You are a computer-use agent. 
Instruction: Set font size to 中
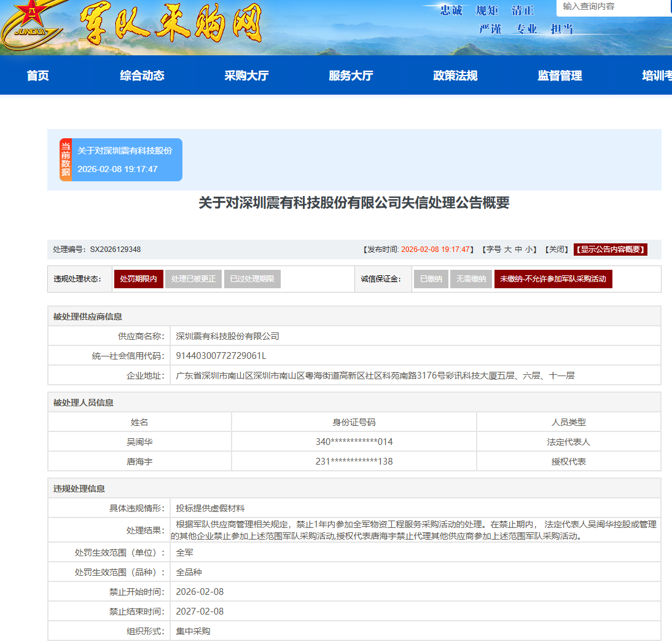click(518, 250)
